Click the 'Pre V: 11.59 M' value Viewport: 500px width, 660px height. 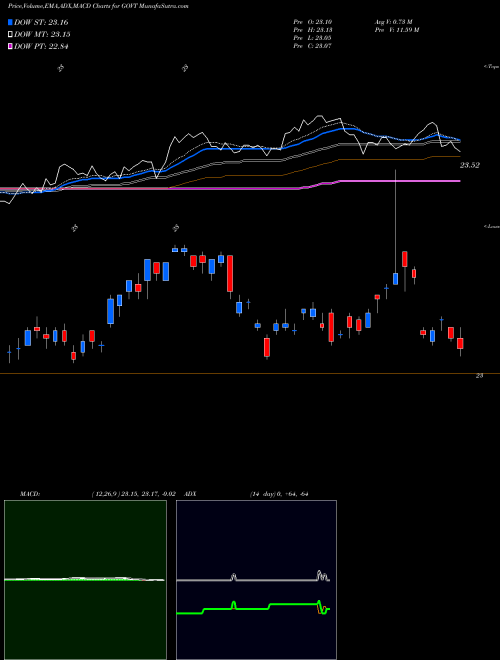[396, 29]
